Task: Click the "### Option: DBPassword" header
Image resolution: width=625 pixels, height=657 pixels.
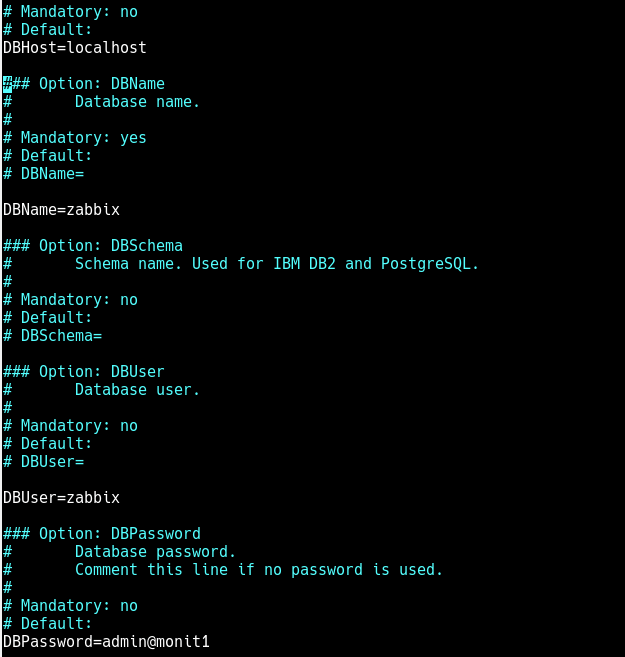Action: coord(101,534)
